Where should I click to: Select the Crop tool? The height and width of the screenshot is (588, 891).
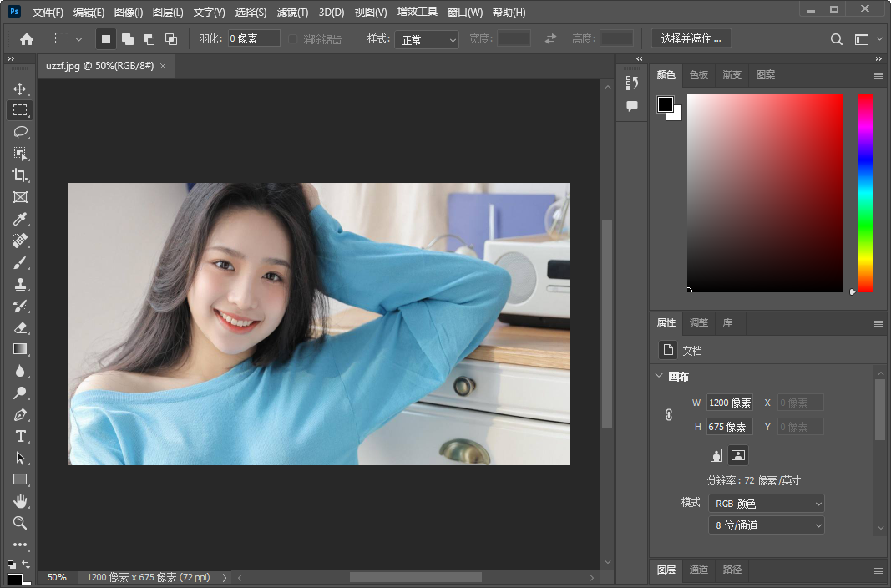(x=20, y=175)
